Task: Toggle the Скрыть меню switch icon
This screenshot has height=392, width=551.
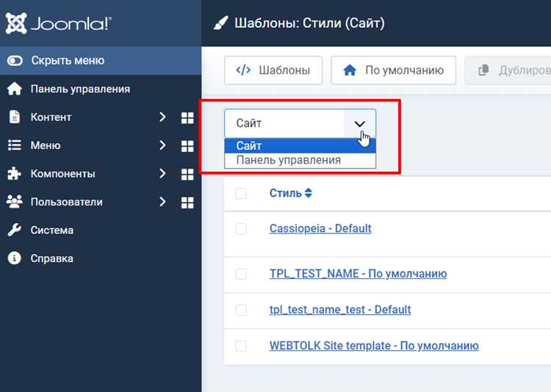Action: (x=15, y=61)
